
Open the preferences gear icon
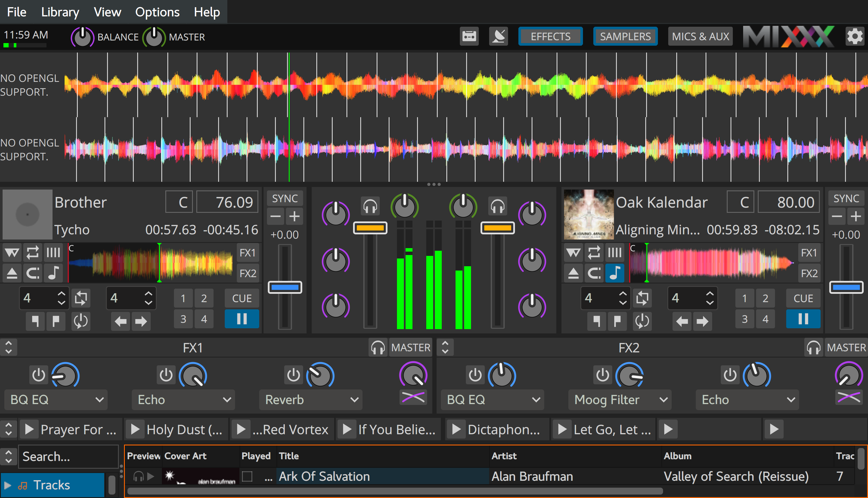click(855, 36)
